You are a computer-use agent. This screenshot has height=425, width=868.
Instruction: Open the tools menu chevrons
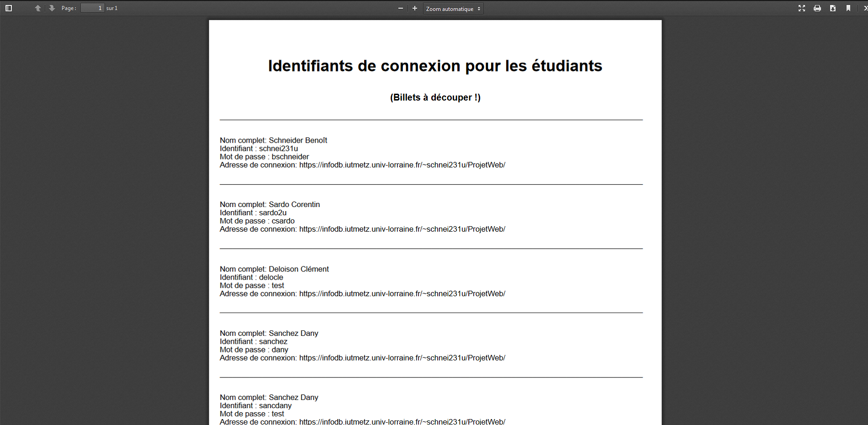coord(865,8)
